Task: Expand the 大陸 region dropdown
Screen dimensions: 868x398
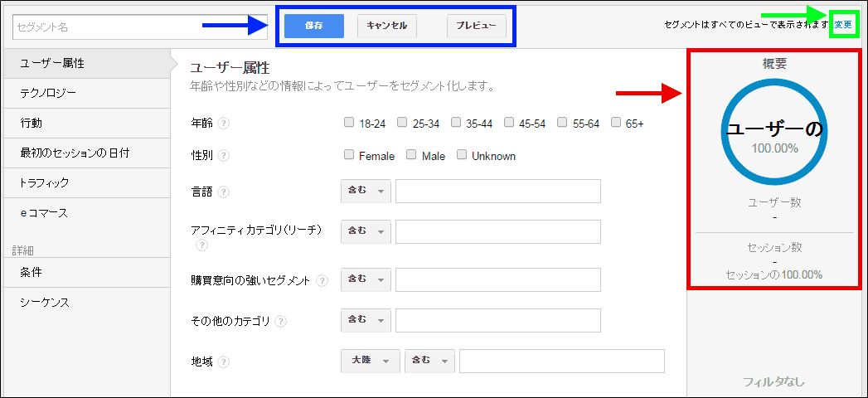Action: (370, 361)
